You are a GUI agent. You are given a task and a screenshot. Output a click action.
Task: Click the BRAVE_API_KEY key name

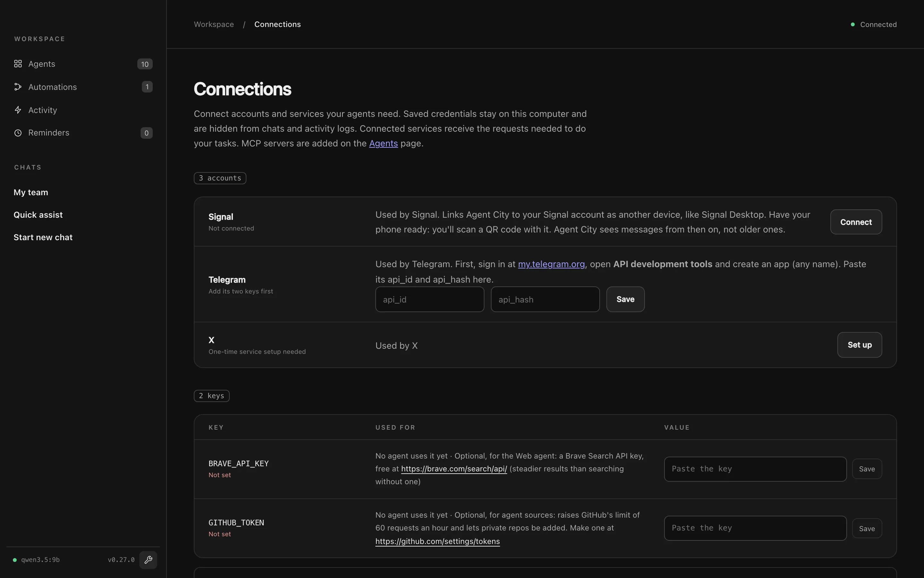[x=239, y=464]
